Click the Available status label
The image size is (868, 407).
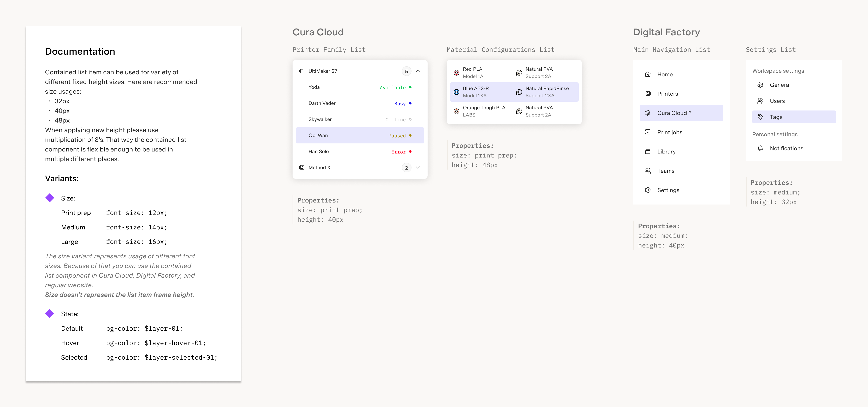(393, 88)
